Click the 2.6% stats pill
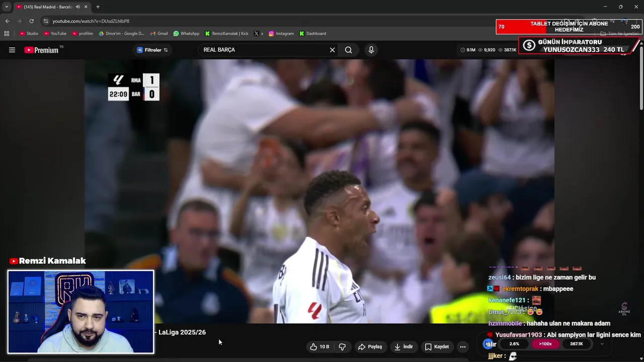The height and width of the screenshot is (362, 644). point(514,344)
